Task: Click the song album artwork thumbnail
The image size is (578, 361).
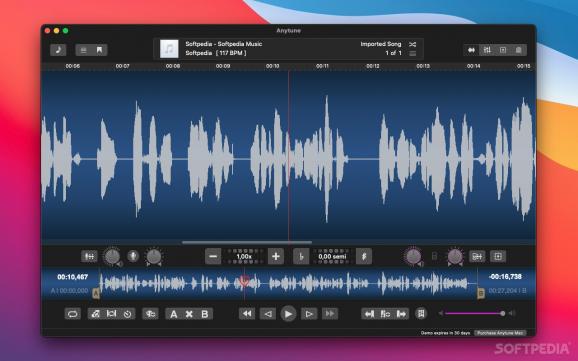Action: tap(169, 49)
